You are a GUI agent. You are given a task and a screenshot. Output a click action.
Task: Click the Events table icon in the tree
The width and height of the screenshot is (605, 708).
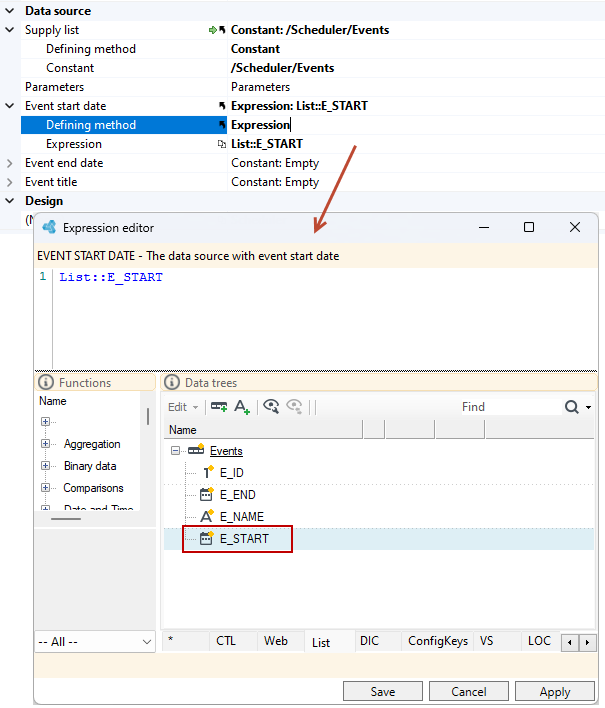point(196,450)
